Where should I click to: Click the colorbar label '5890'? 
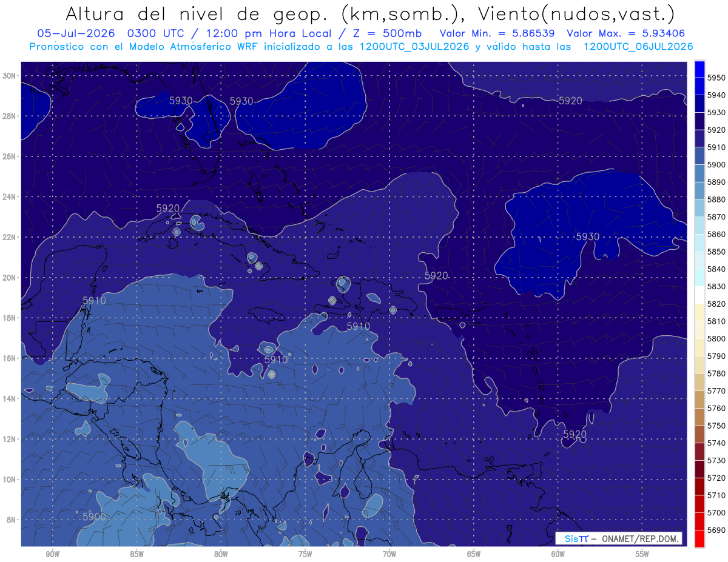pyautogui.click(x=716, y=182)
